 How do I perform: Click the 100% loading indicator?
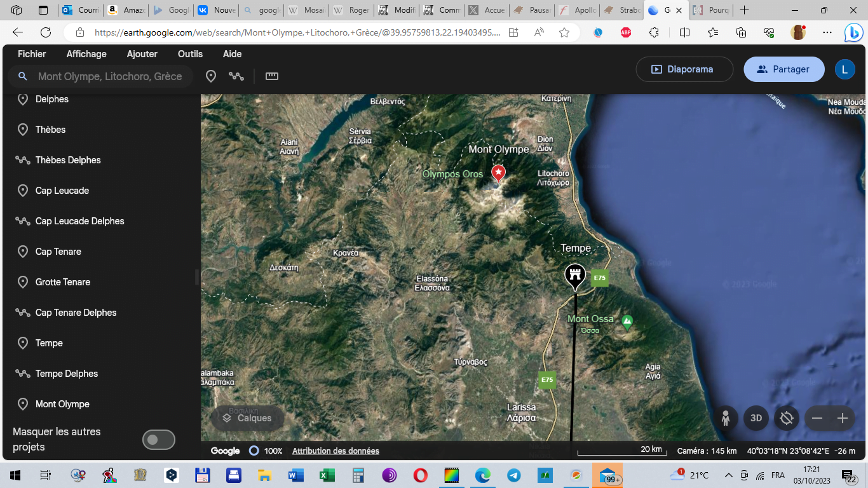[x=266, y=451]
